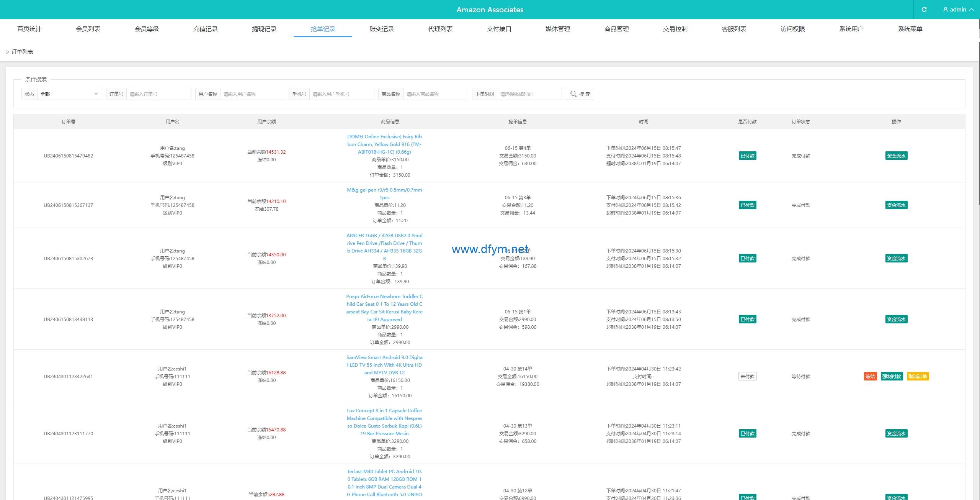Click 资金流水 for order UB2406150815302673
Screen dimensions: 980x500
pos(896,258)
